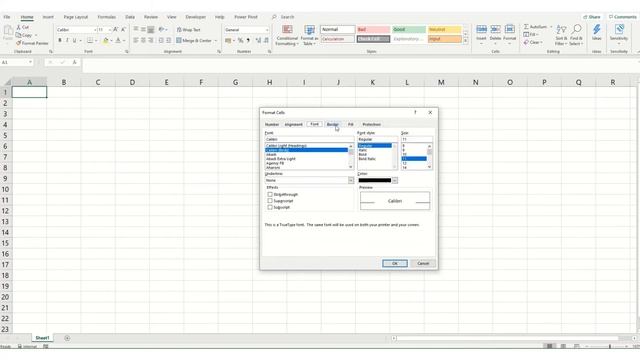The height and width of the screenshot is (360, 640).
Task: Expand the Merge & Center dropdown arrow
Action: [216, 41]
